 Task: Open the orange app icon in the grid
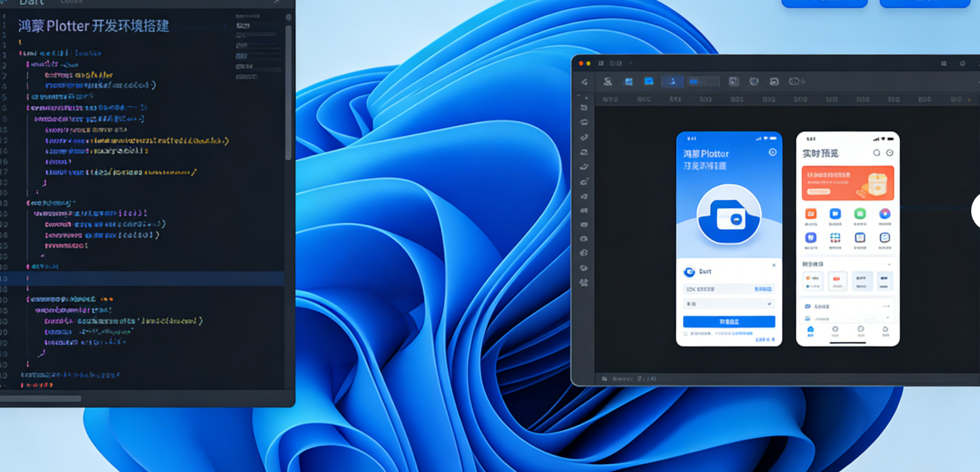pos(811,214)
